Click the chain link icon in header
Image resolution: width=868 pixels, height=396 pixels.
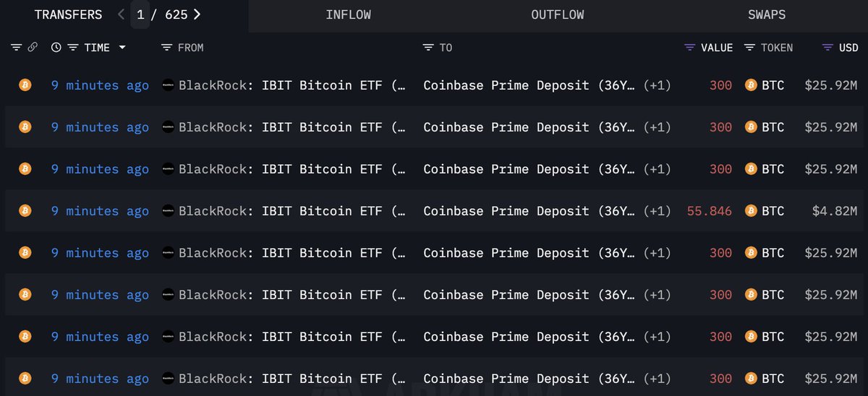[x=33, y=48]
